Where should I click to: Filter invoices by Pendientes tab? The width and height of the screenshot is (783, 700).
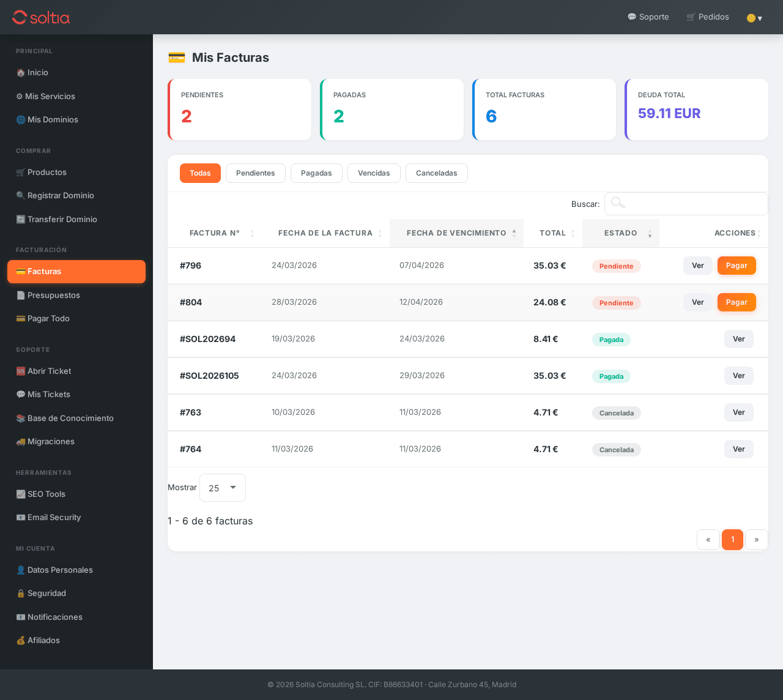click(x=255, y=173)
